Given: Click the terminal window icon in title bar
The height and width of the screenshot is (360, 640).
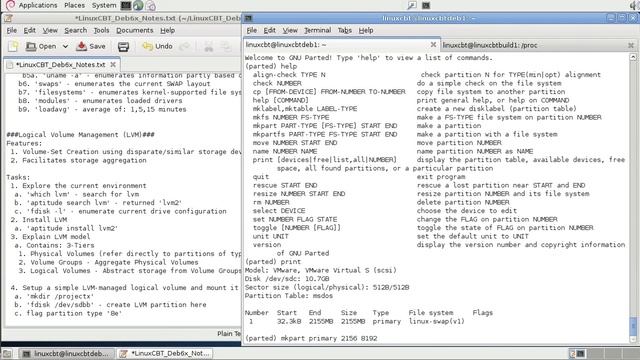Looking at the screenshot, I should [249, 18].
